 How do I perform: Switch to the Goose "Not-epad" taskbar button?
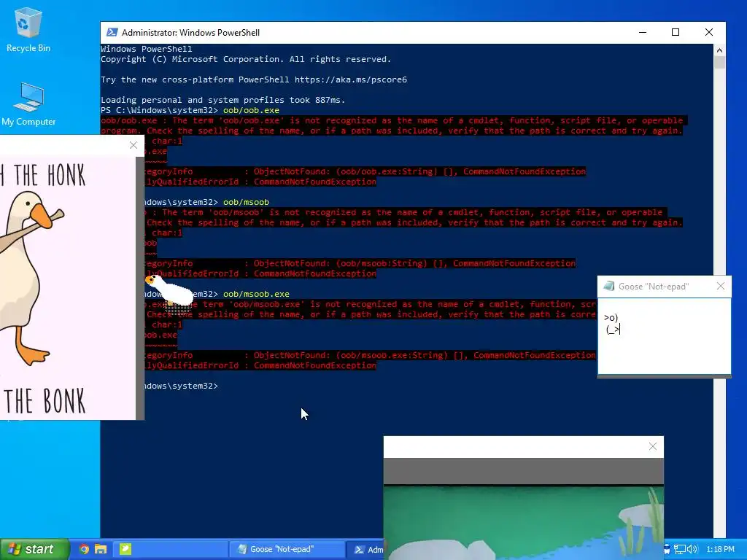coord(287,549)
